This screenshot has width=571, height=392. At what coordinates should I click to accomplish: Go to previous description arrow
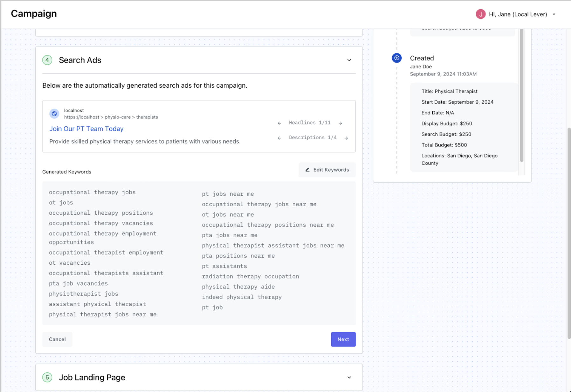[279, 138]
